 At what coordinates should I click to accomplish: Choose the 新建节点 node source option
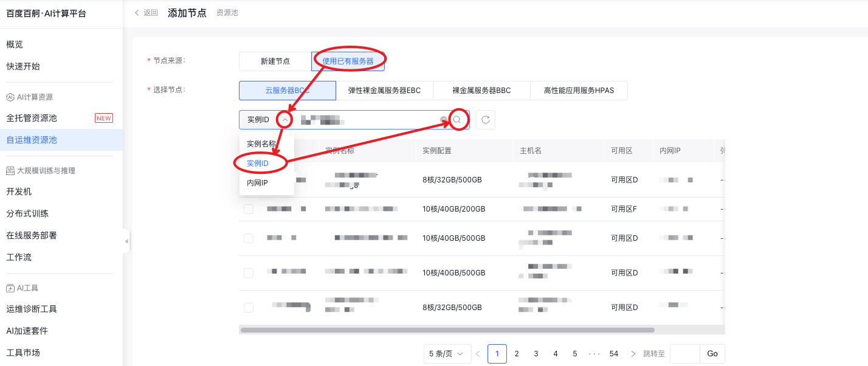(x=275, y=61)
